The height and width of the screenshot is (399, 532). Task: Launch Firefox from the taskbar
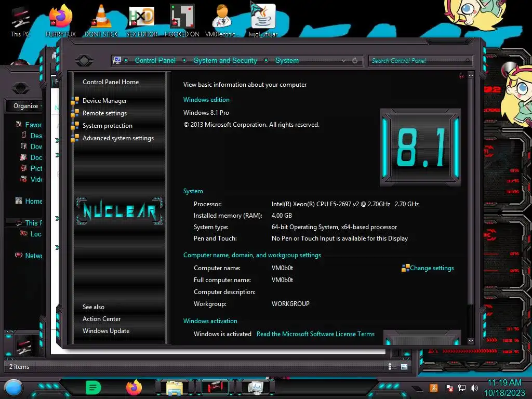point(134,388)
